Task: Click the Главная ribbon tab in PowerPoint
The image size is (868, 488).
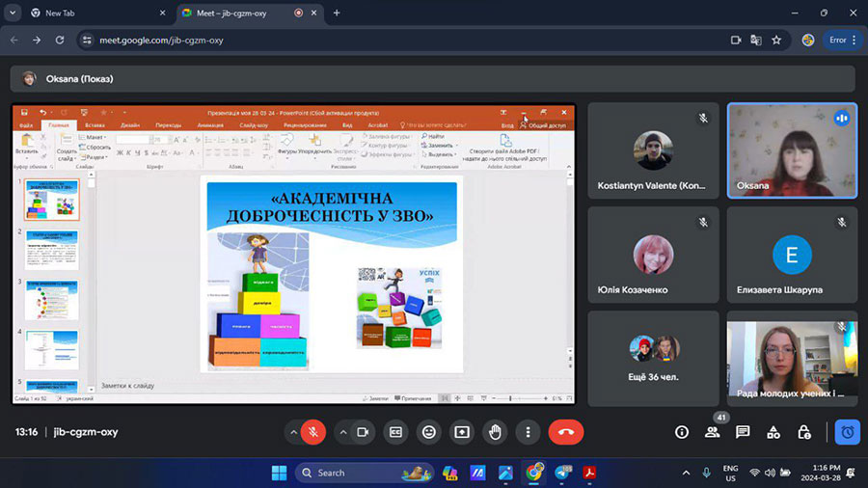Action: 59,125
